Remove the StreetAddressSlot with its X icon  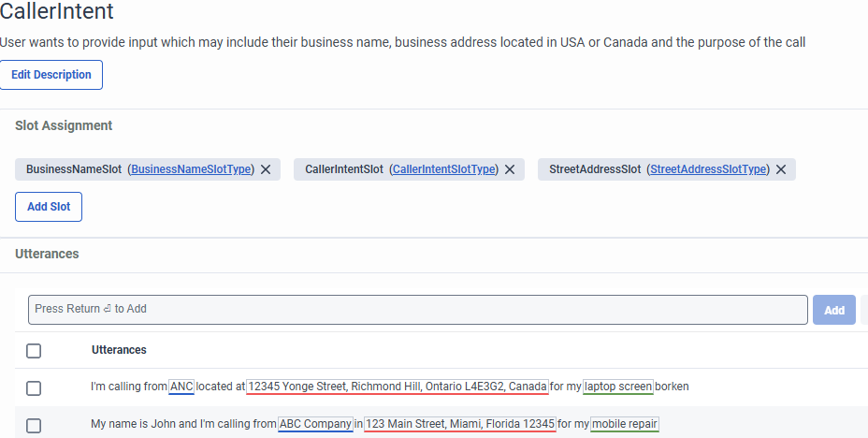click(780, 169)
